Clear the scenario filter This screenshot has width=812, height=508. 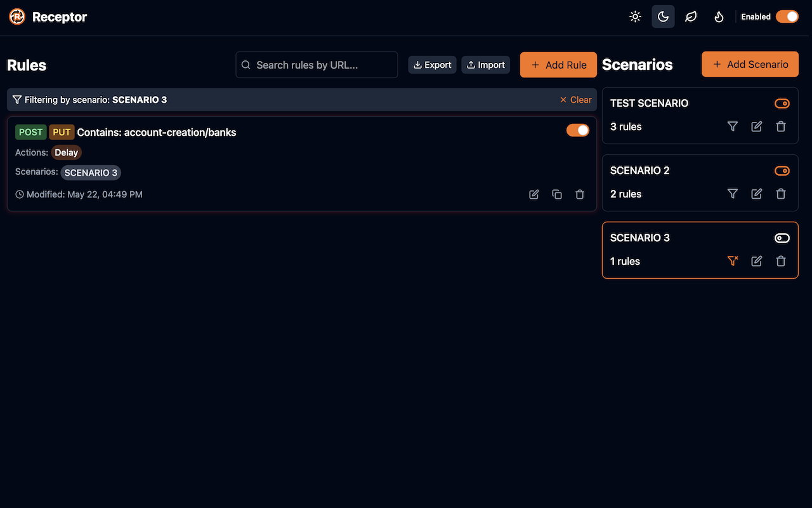point(575,100)
